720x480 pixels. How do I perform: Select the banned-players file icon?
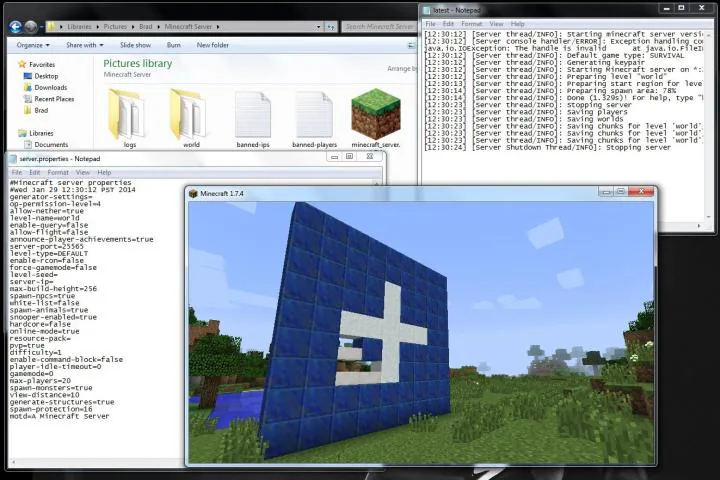click(315, 114)
